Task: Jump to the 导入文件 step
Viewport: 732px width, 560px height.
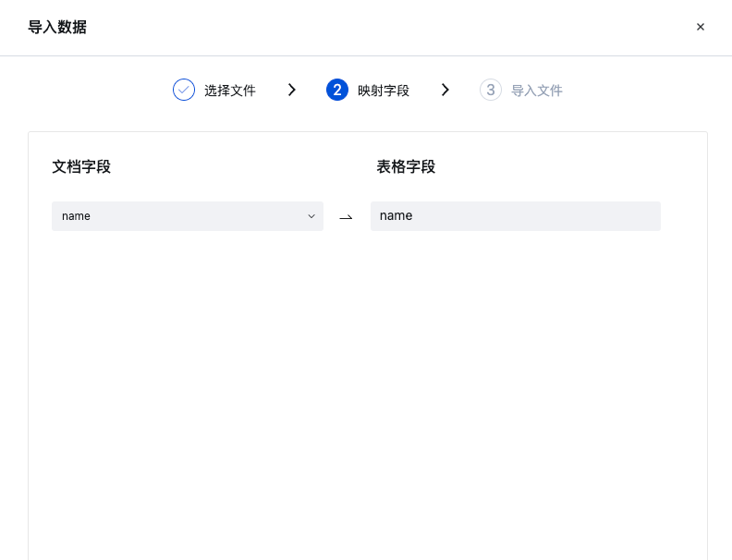Action: point(536,91)
